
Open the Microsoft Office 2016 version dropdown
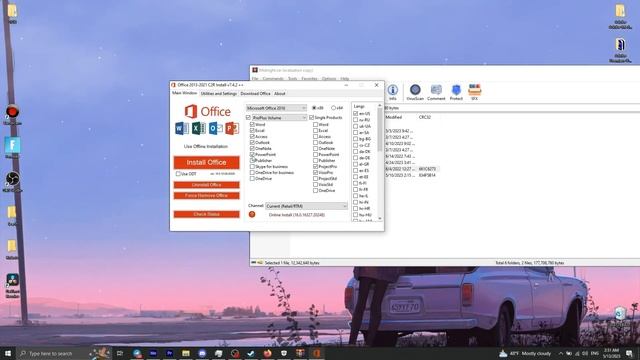point(276,108)
